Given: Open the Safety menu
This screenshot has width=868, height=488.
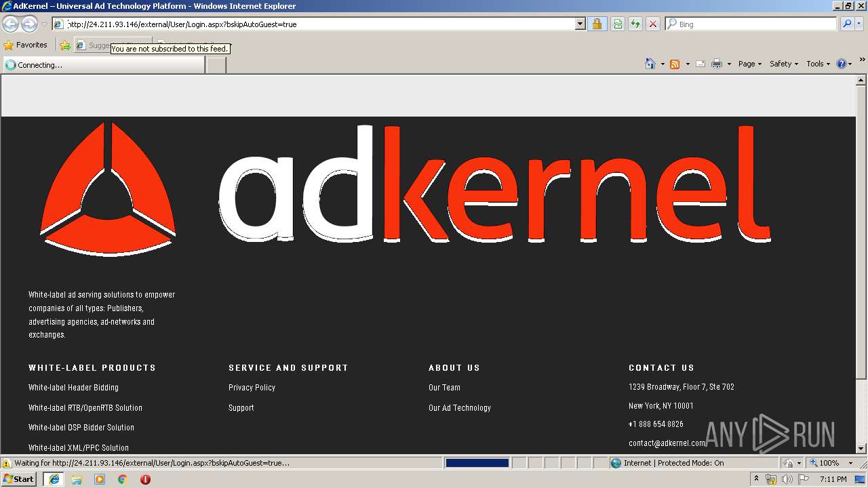Looking at the screenshot, I should pos(784,64).
